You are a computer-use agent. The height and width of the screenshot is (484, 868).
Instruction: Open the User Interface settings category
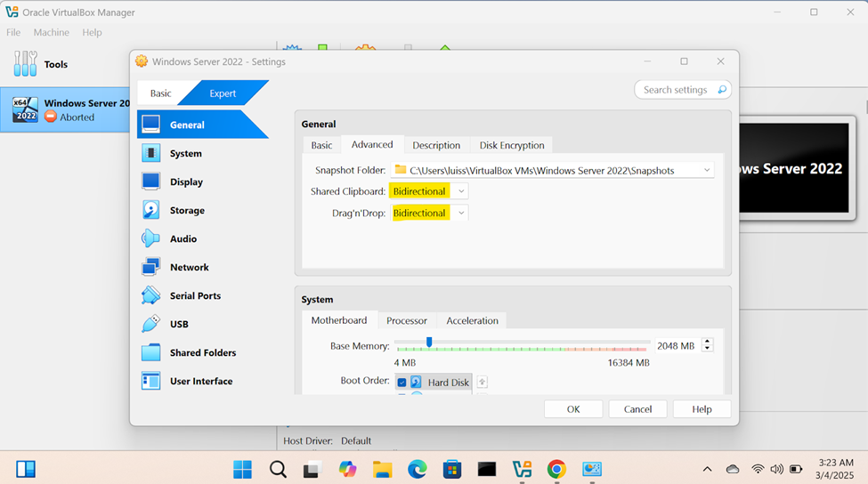201,381
